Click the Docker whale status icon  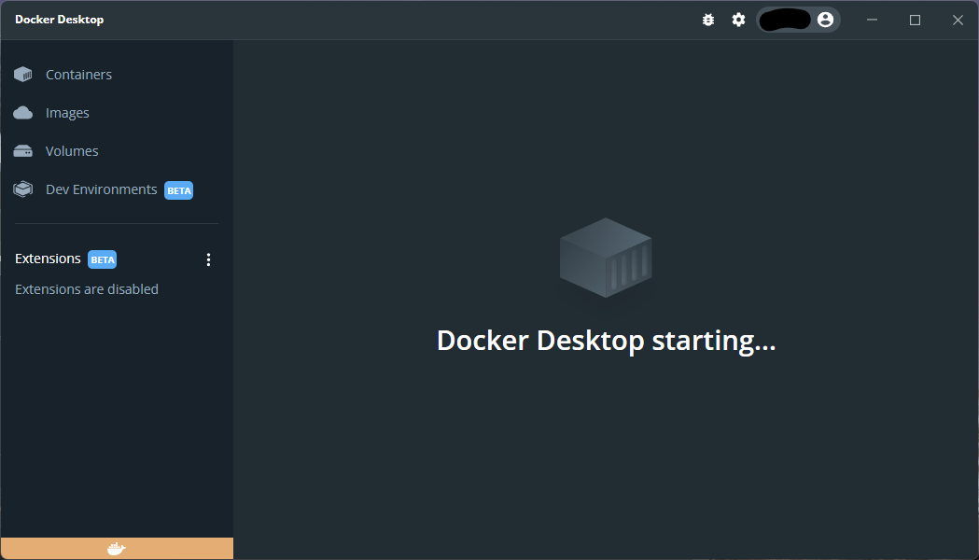117,549
